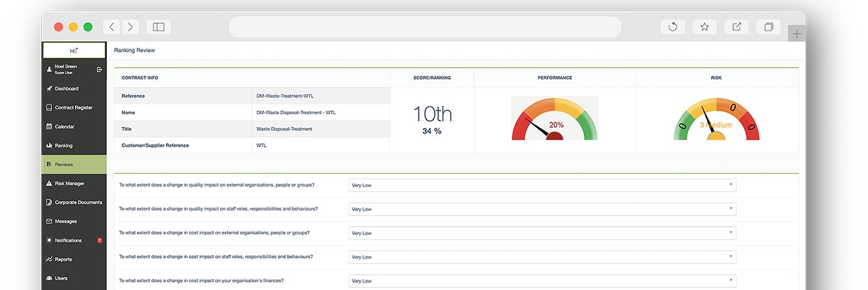
Task: Click the HB logo at sidebar top
Action: [x=74, y=50]
